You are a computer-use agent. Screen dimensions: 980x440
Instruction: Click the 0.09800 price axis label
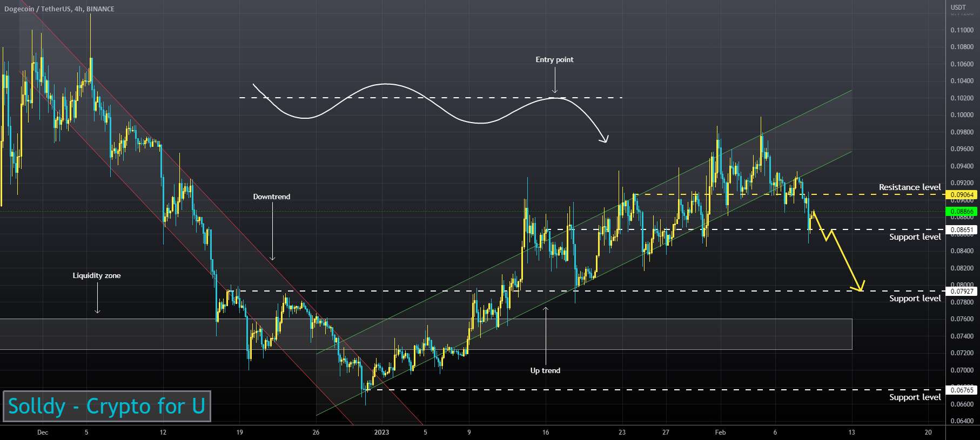pos(962,132)
